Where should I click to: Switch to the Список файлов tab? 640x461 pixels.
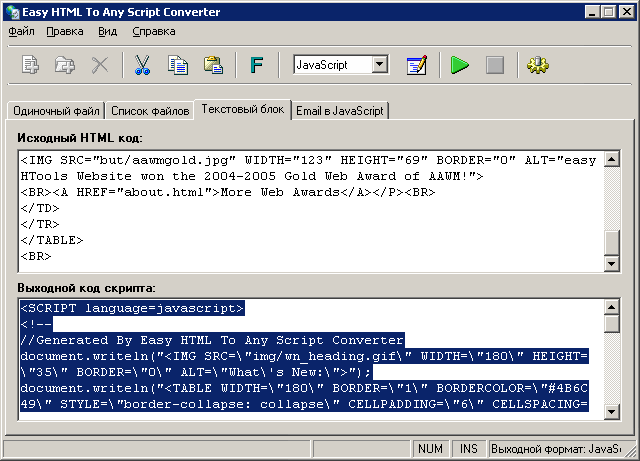coord(150,111)
